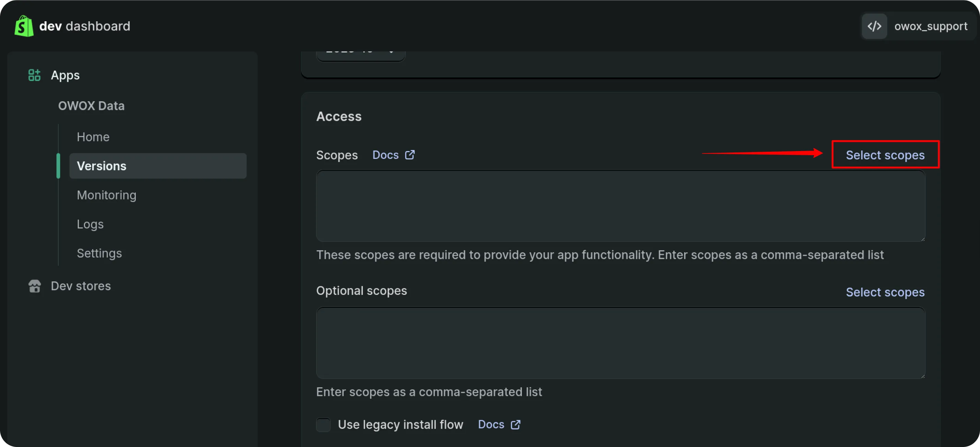This screenshot has width=980, height=447.
Task: Open the Docs link next to Scopes
Action: point(385,154)
